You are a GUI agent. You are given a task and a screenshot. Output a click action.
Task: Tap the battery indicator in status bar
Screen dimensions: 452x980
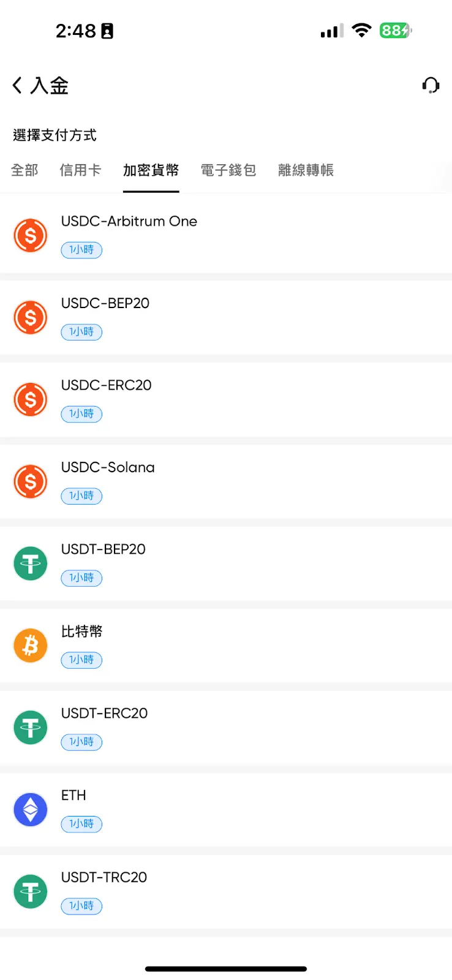(x=395, y=31)
